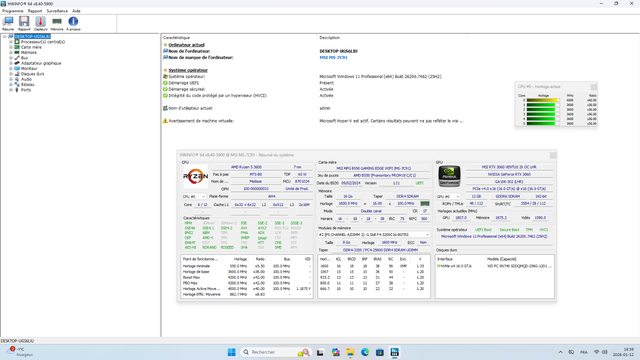Open the Résumé toolbar icon

click(8, 23)
